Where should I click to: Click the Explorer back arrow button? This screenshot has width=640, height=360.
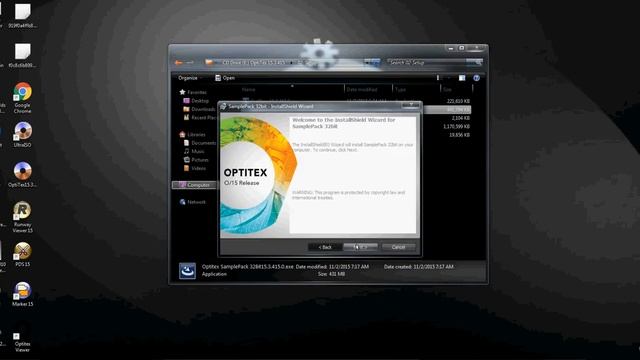tap(178, 62)
